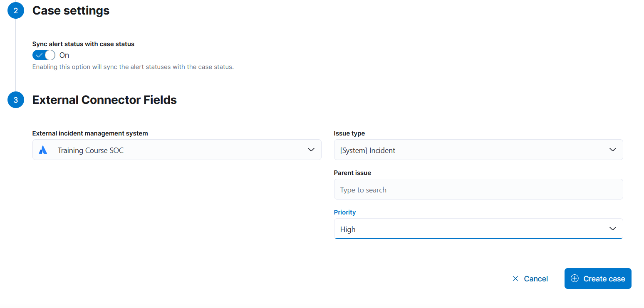Click the plus icon on Create case
The image size is (644, 308).
point(575,278)
